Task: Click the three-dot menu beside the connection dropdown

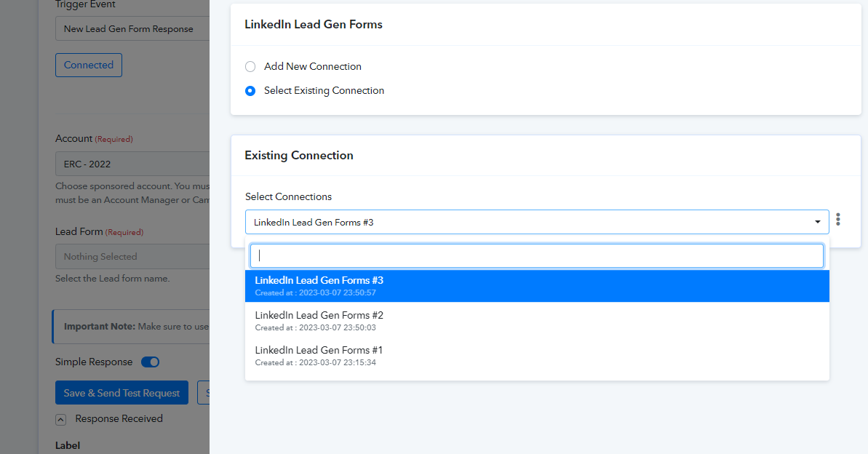Action: 838,220
